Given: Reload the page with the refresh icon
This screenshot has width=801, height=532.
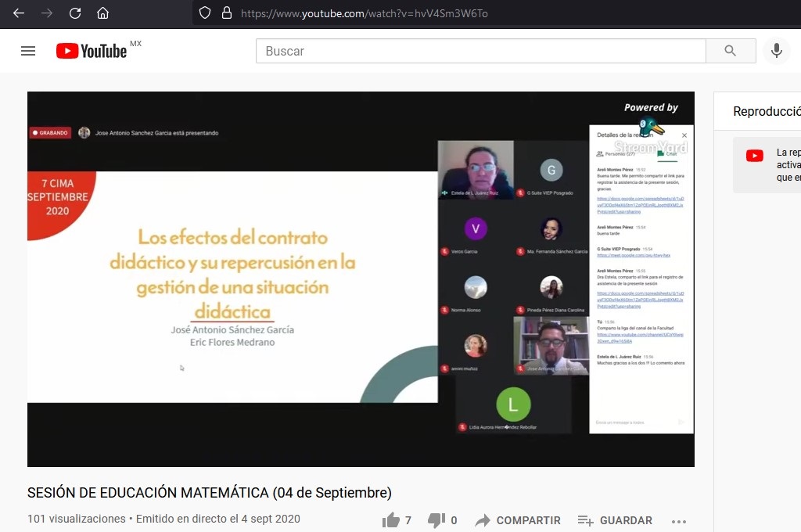Looking at the screenshot, I should (x=75, y=13).
